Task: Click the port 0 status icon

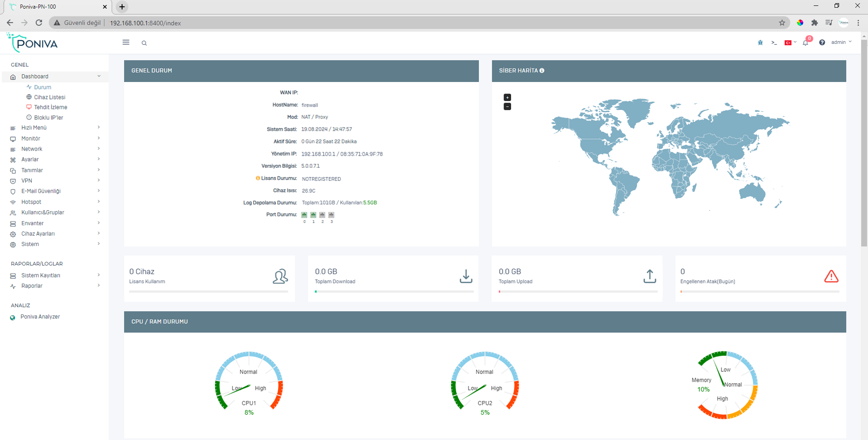Action: (x=304, y=215)
